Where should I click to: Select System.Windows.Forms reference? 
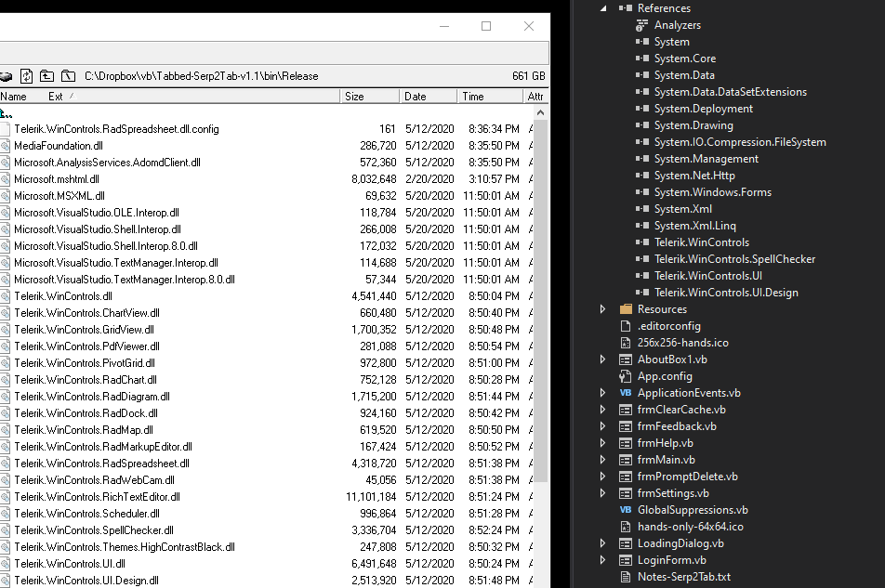[712, 192]
